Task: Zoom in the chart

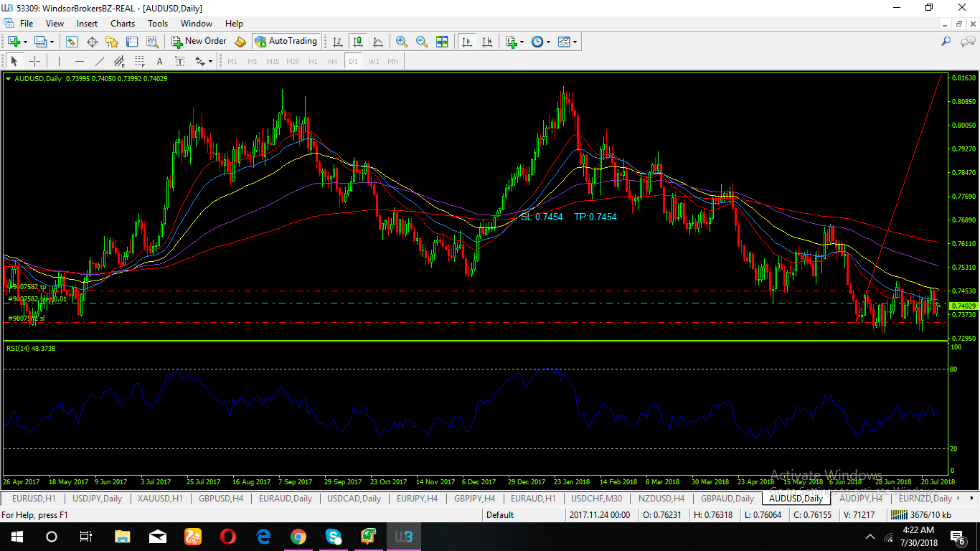Action: pos(402,42)
